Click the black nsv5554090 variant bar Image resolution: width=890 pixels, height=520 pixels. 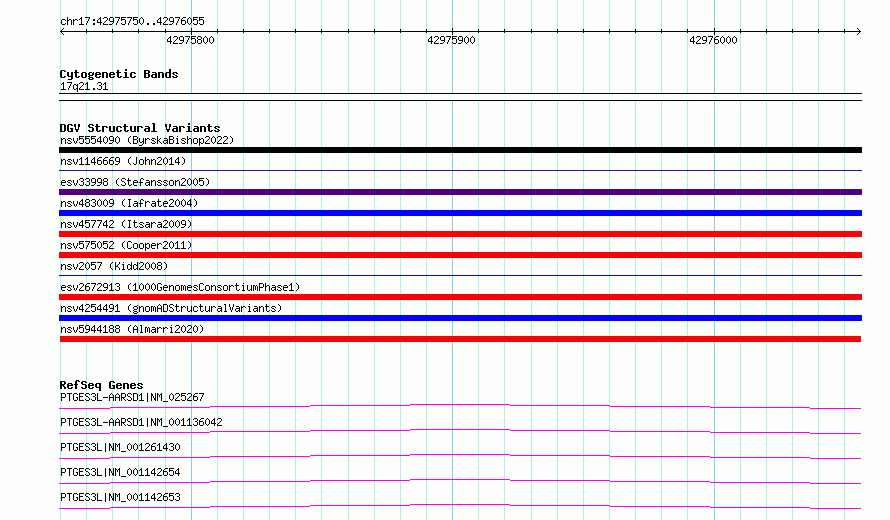pos(460,150)
